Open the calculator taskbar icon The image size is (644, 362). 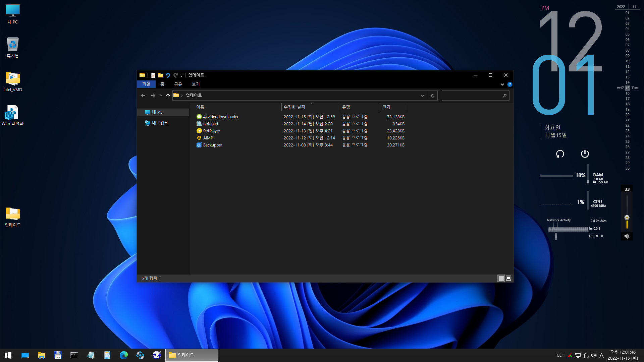pos(107,355)
